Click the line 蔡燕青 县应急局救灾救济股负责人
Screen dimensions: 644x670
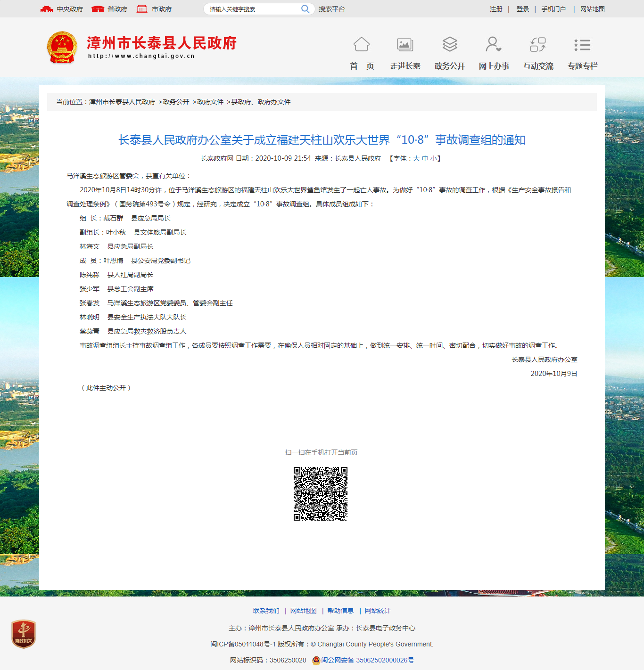coord(133,331)
